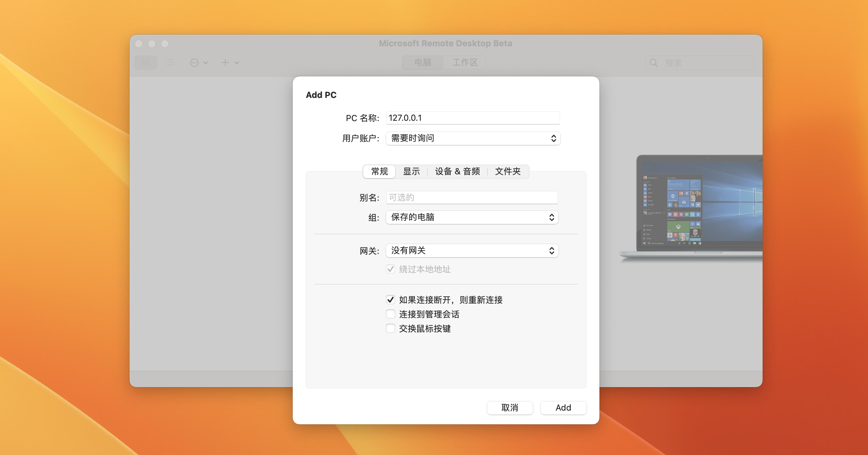Image resolution: width=868 pixels, height=455 pixels.
Task: Enable connect to admin session checkbox
Action: pyautogui.click(x=390, y=314)
